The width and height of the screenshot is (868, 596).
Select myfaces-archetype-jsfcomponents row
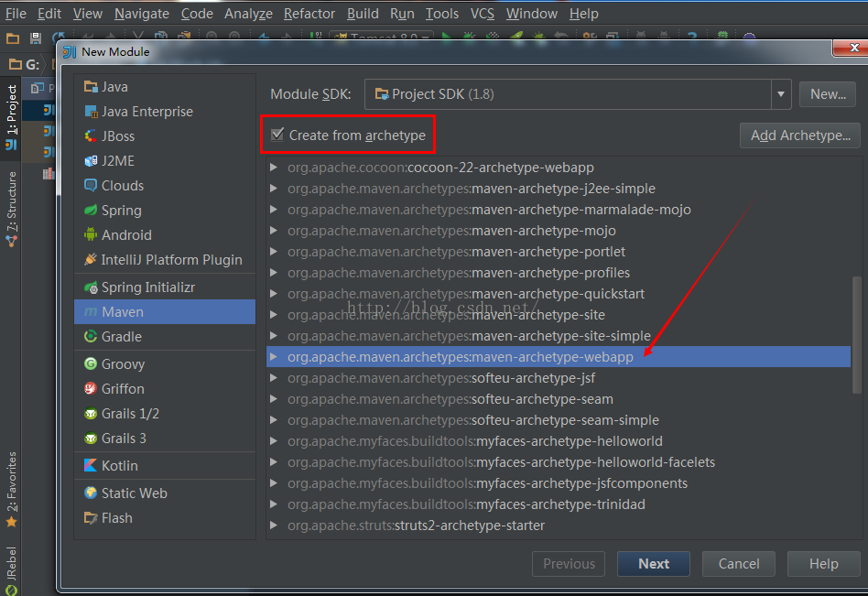pyautogui.click(x=558, y=483)
